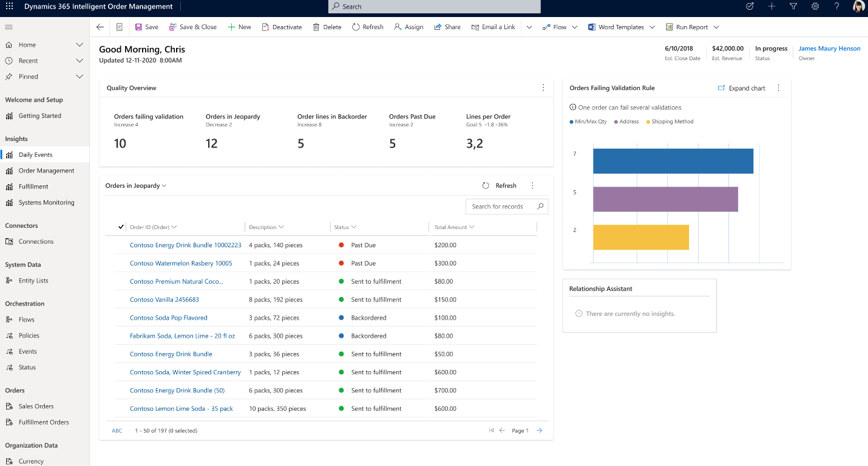Click the Create New plus icon in the header
The image size is (868, 466).
(771, 7)
